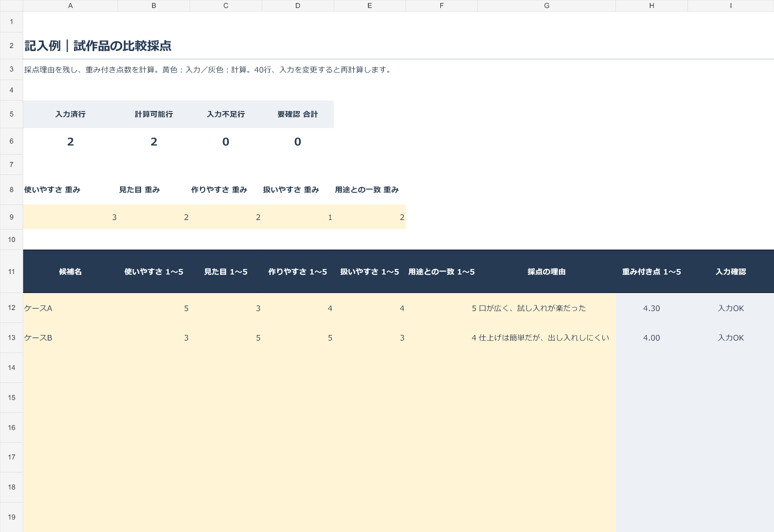
Task: Select row 9 by its row number
Action: (12, 217)
